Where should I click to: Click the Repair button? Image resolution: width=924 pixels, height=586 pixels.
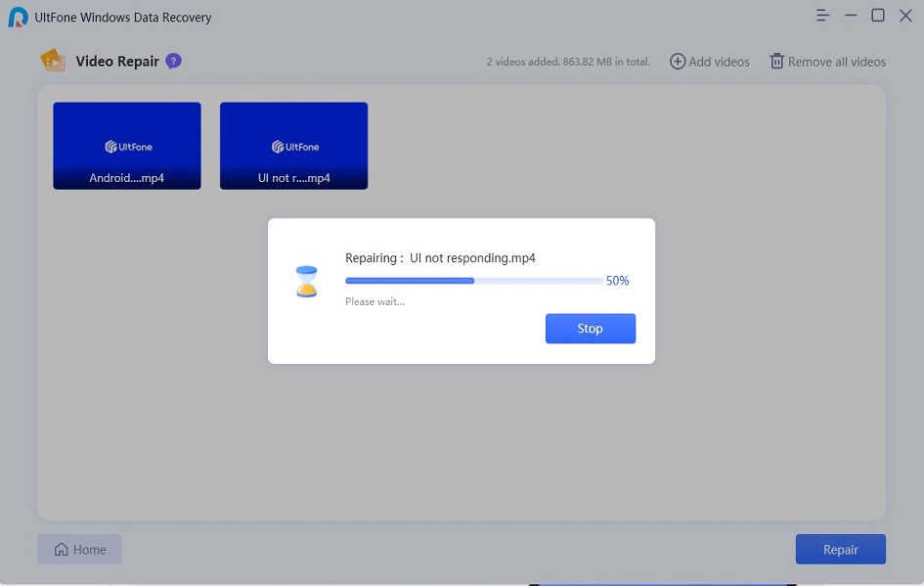pyautogui.click(x=840, y=550)
